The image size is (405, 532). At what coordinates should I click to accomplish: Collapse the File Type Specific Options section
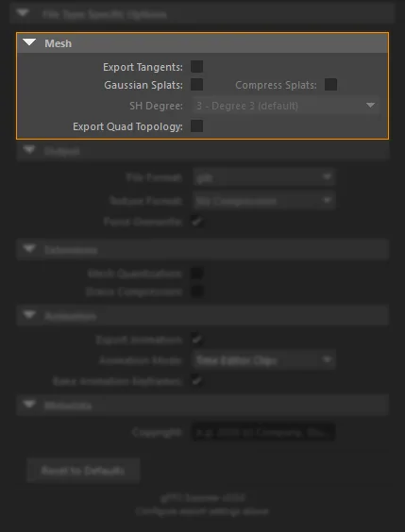[x=23, y=13]
